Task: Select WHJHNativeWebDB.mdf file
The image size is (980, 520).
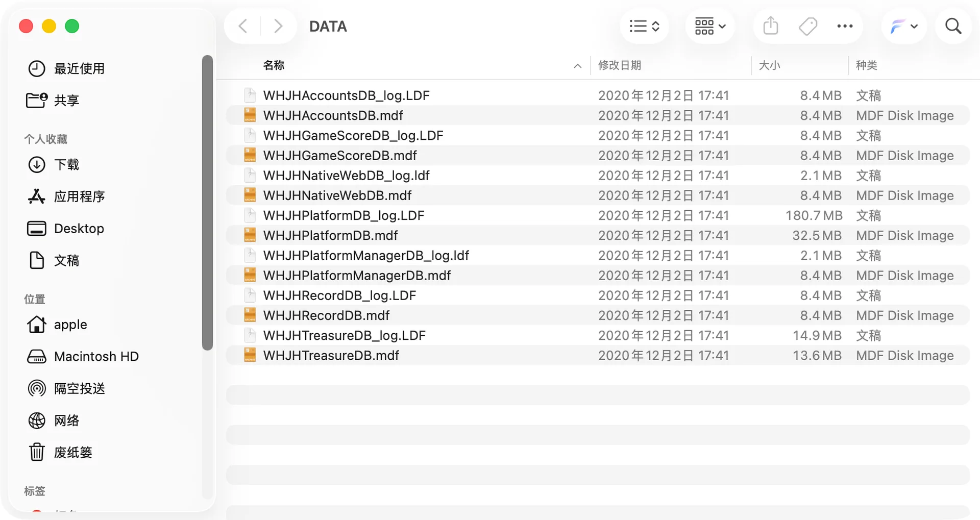Action: 598,195
